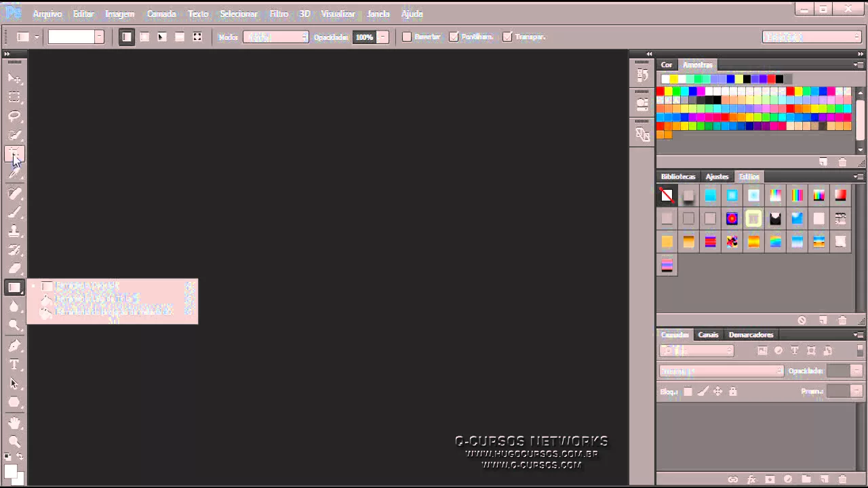Choose Diamond gradient style button
Image resolution: width=868 pixels, height=488 pixels.
(x=197, y=37)
